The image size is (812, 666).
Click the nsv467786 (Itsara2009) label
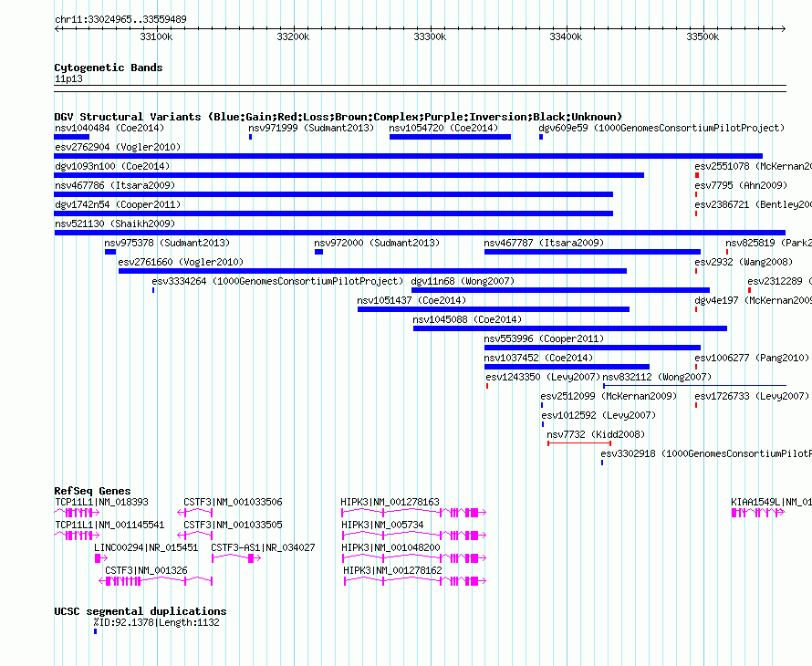(x=115, y=185)
